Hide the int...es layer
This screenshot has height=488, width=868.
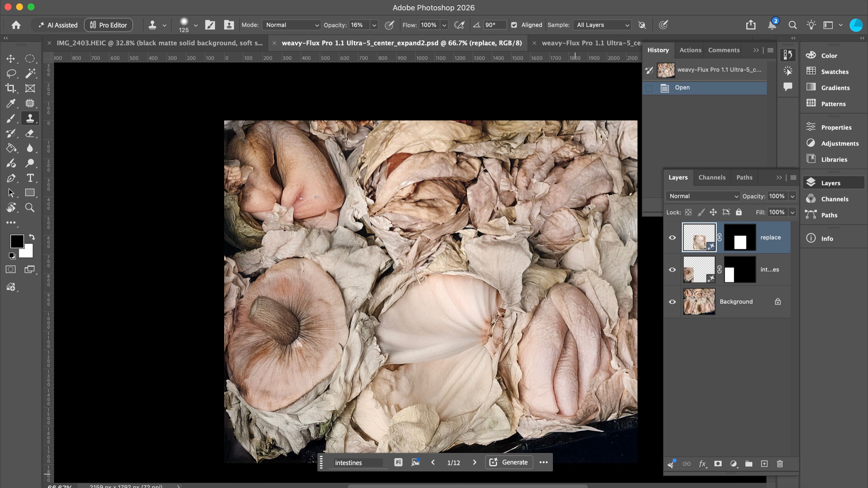672,269
